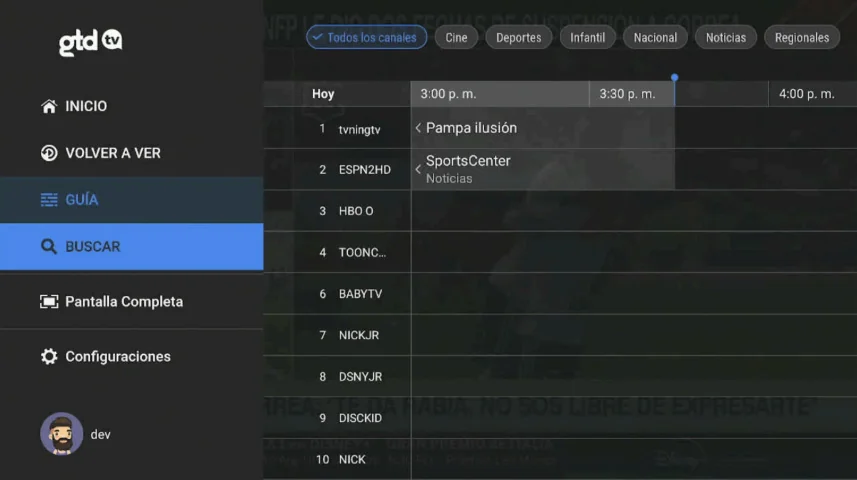
Task: Click the chevron before SportsCenter
Action: click(418, 169)
